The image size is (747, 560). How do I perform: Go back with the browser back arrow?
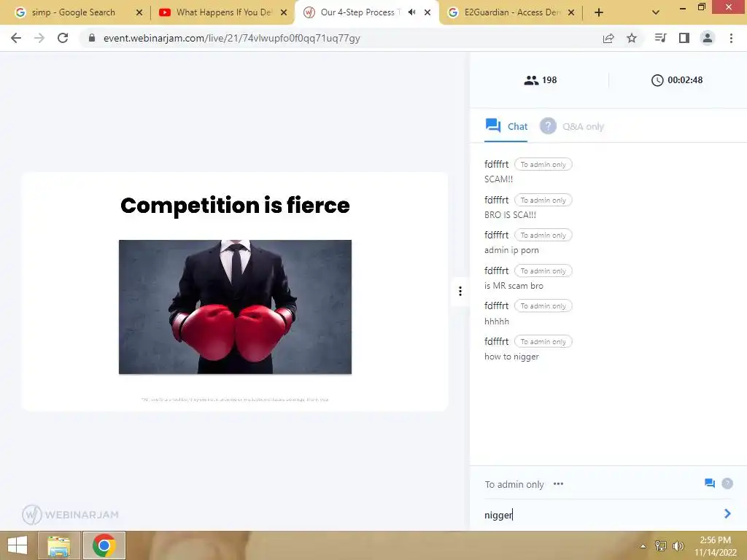(16, 38)
